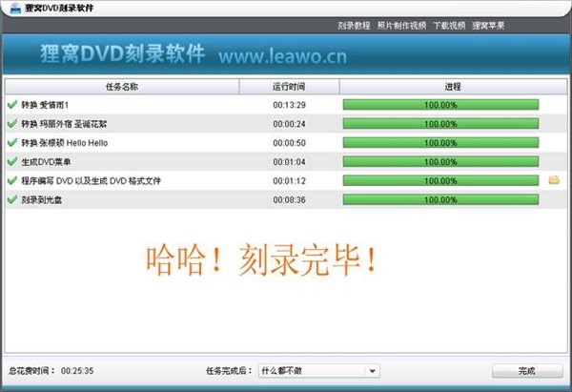Select the 刻录到光盘 task name

[42, 200]
